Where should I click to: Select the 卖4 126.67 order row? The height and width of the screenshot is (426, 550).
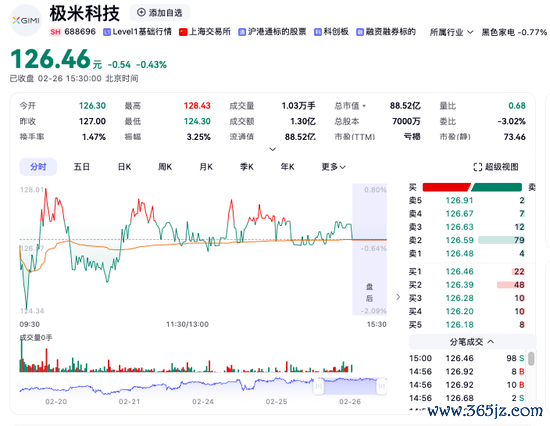[467, 214]
